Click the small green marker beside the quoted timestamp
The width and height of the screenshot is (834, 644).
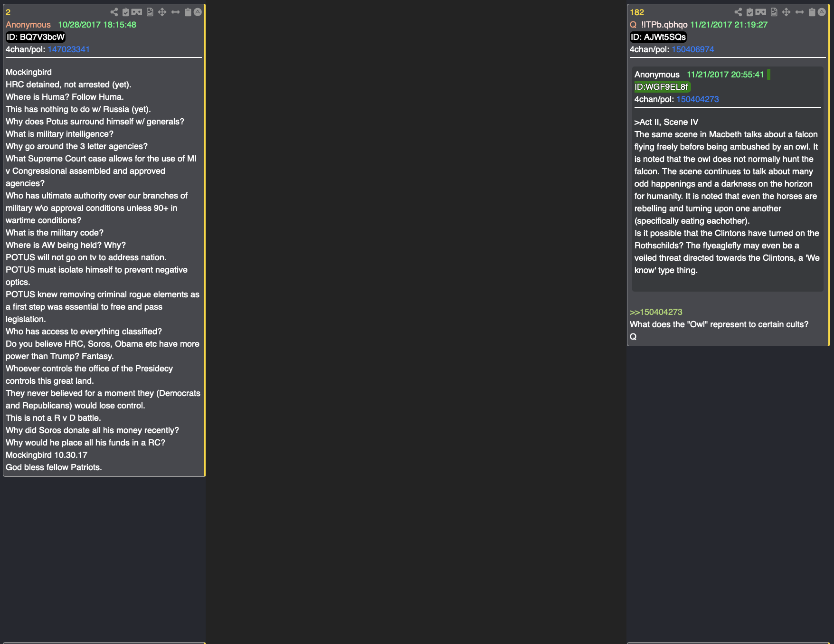(768, 75)
